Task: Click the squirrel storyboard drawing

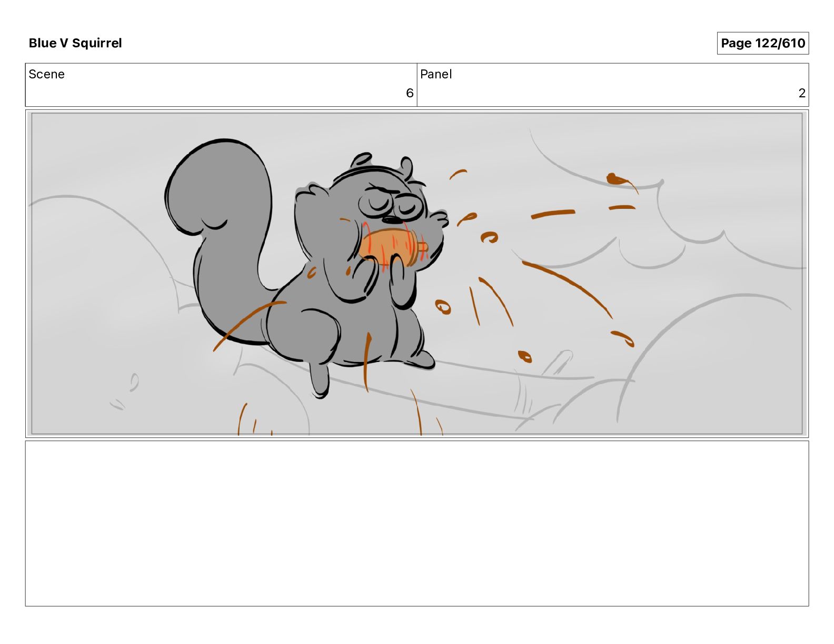Action: pyautogui.click(x=417, y=274)
